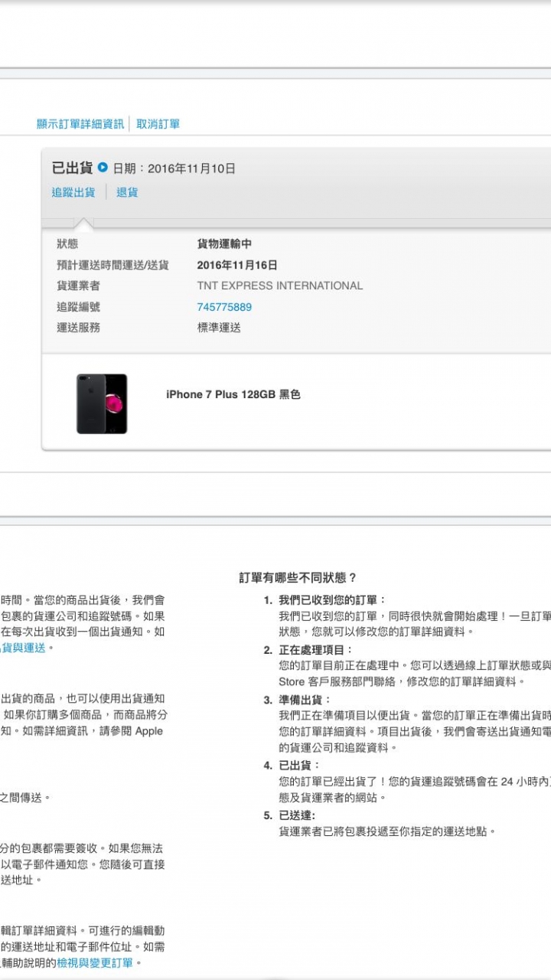Click the 退貨 link
Screen dimensions: 551x980
(x=127, y=192)
